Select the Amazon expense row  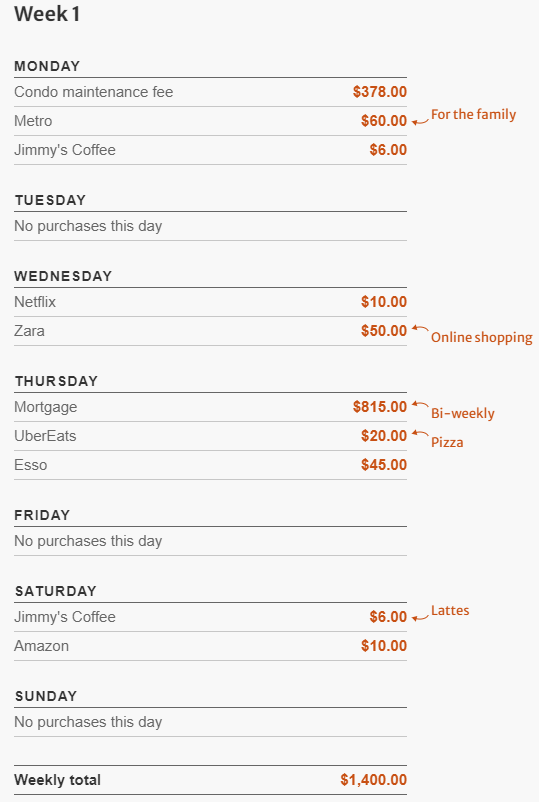pos(210,646)
